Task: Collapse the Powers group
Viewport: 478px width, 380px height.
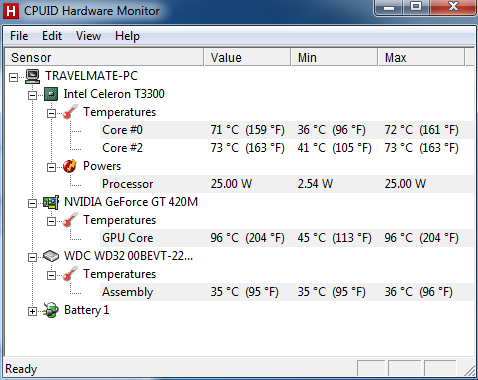Action: [x=51, y=167]
